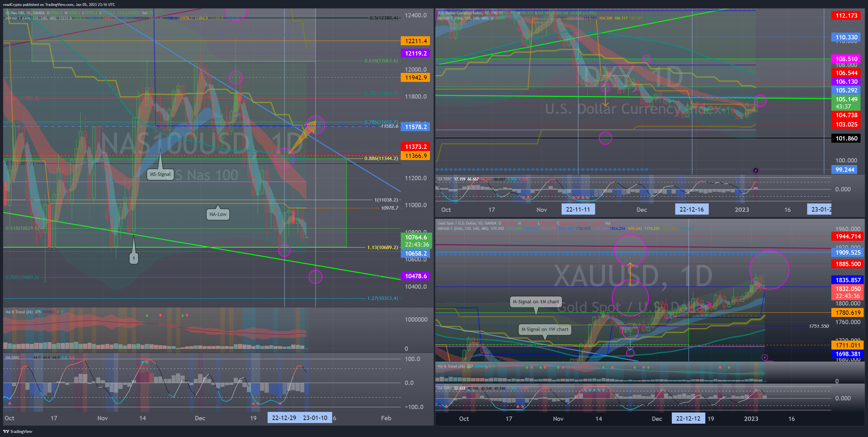Click the 1(11038.2) Fibonacci level label
Viewport: 868px width, 437px height.
[x=386, y=200]
